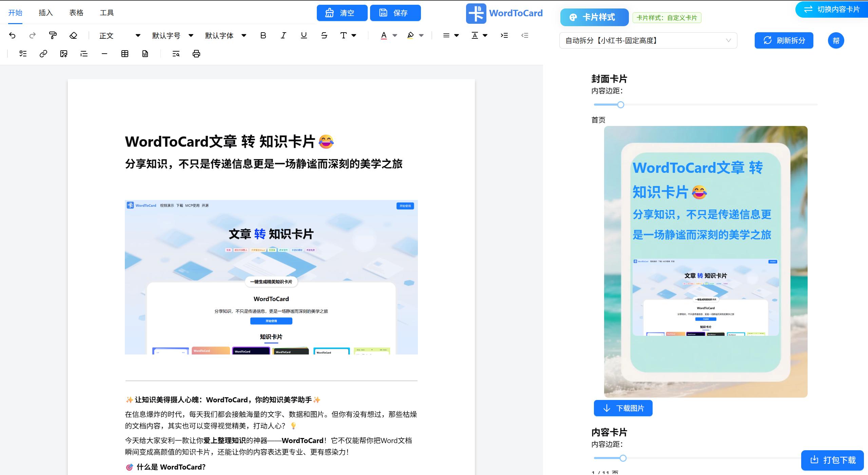Insert a hyperlink via the chain icon

43,54
